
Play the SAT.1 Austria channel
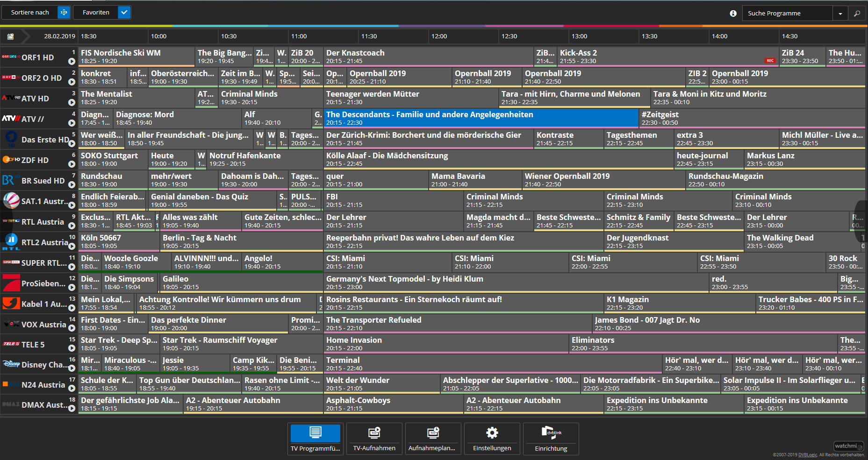[72, 205]
